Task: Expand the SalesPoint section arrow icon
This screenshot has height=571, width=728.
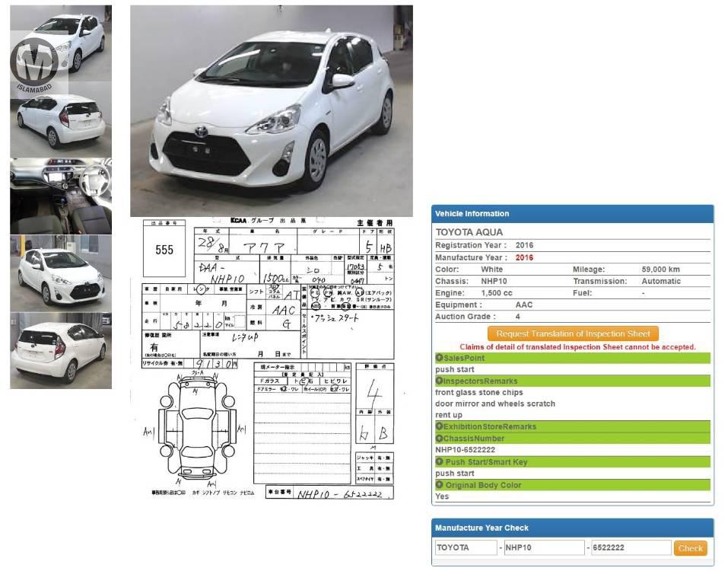Action: coord(439,358)
